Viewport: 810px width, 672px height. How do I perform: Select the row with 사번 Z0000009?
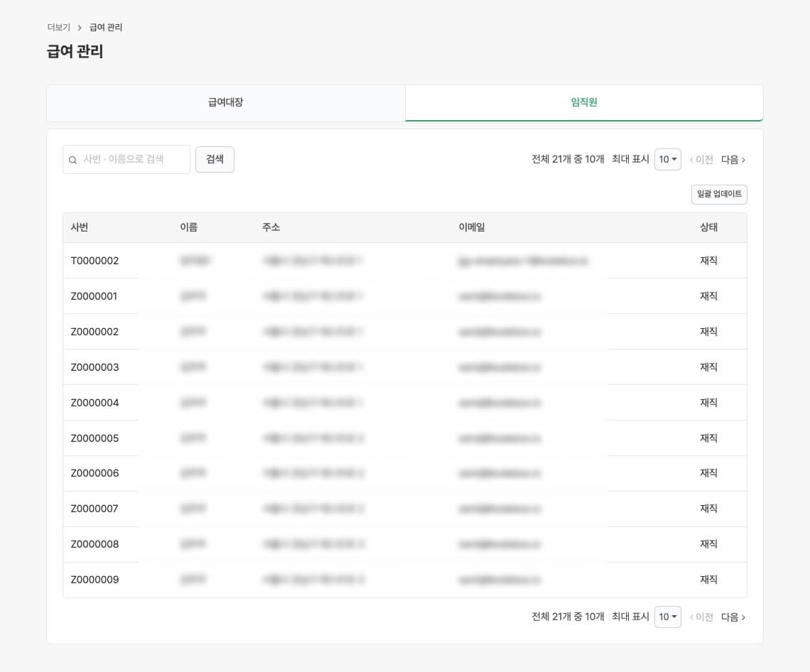(94, 580)
